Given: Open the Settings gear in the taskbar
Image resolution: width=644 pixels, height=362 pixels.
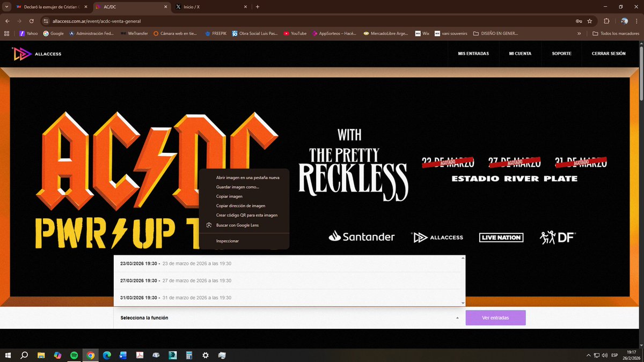Looking at the screenshot, I should click(206, 356).
